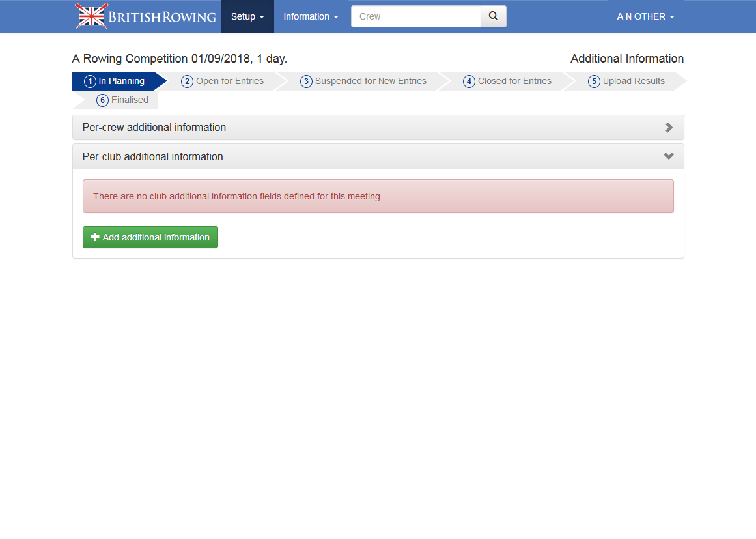
Task: Open the Information dropdown menu
Action: [x=311, y=16]
